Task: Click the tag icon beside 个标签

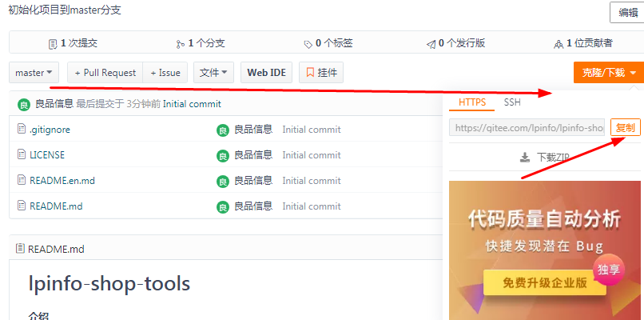Action: (308, 45)
